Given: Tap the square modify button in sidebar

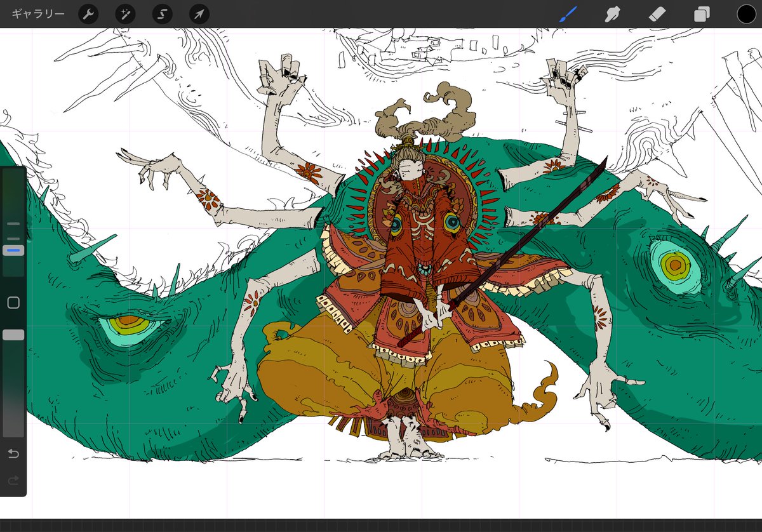Looking at the screenshot, I should coord(13,303).
